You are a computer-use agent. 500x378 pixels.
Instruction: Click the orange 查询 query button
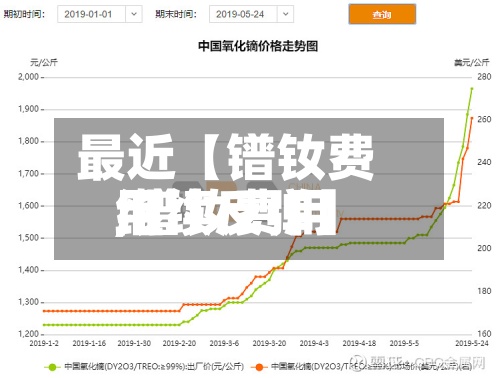coord(382,14)
